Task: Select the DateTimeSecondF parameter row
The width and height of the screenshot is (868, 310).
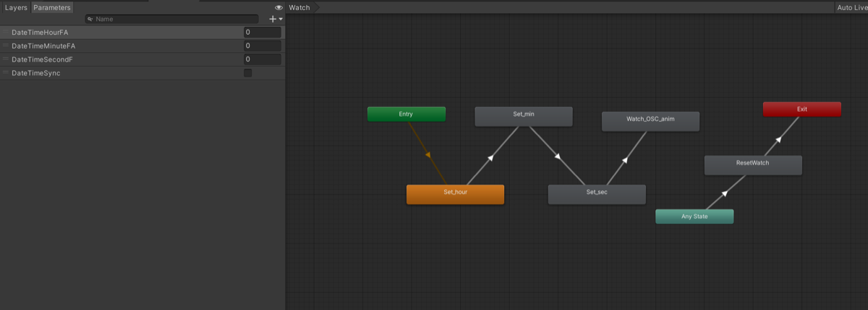Action: (142, 59)
